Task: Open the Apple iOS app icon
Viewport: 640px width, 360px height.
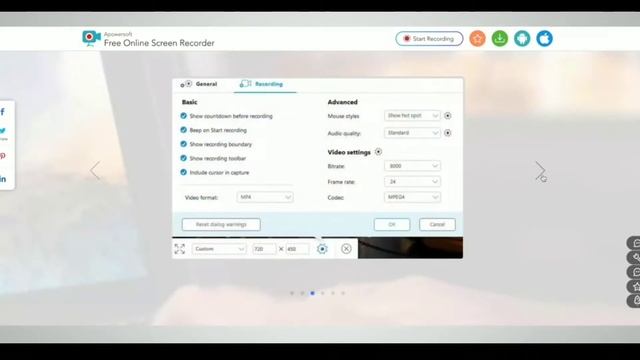Action: [544, 39]
